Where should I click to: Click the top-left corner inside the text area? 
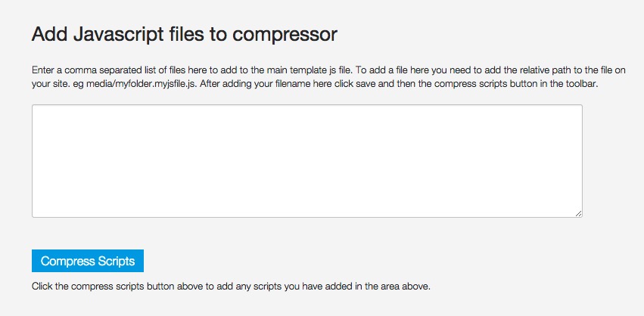36,109
